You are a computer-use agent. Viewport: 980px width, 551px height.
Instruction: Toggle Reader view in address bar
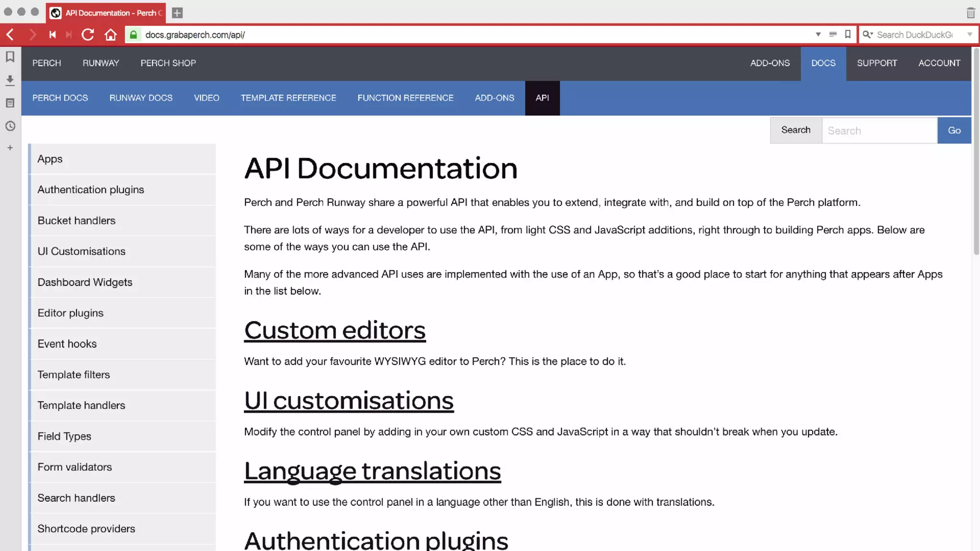pyautogui.click(x=833, y=34)
